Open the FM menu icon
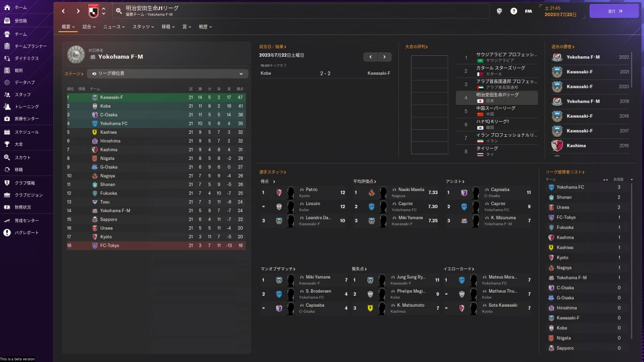 pos(528,11)
